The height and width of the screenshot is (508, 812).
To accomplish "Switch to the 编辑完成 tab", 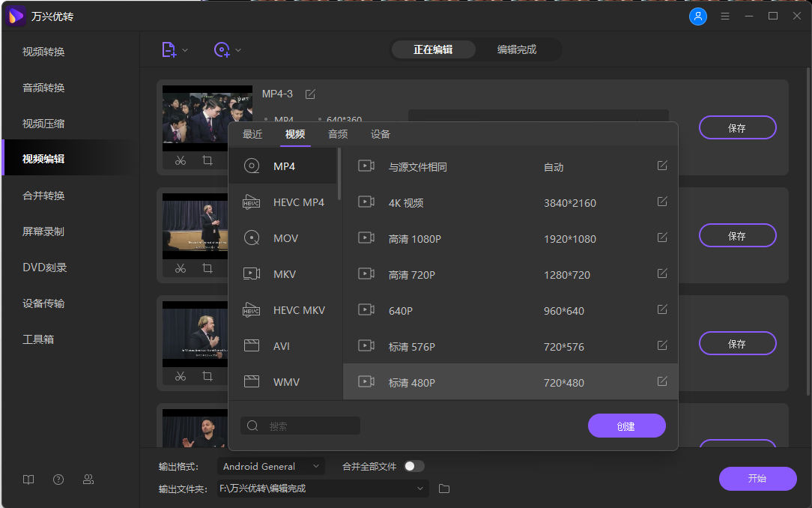I will click(x=517, y=49).
